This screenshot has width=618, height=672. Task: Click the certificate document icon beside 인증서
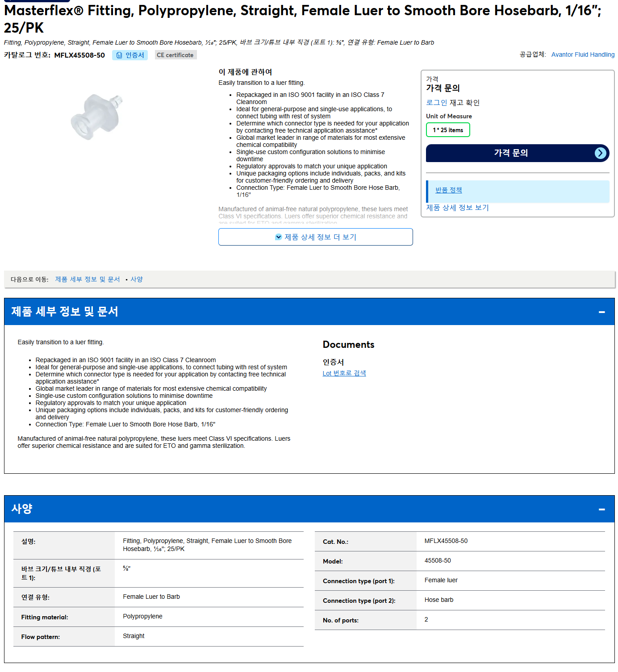click(119, 55)
